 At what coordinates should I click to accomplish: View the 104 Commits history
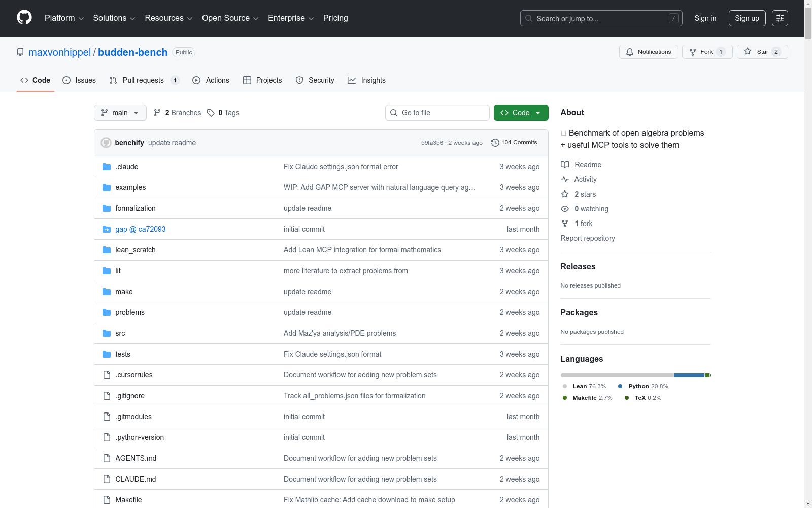point(514,143)
